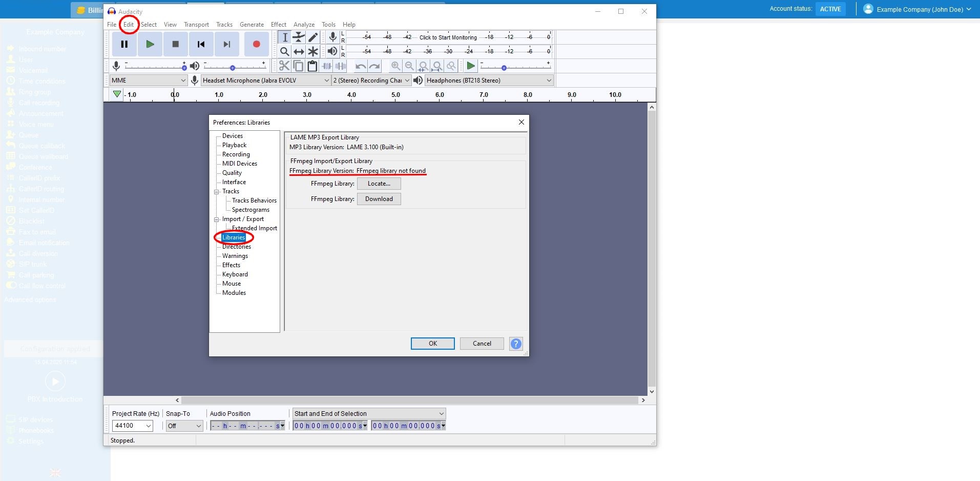Click the Zoom In icon

[395, 66]
